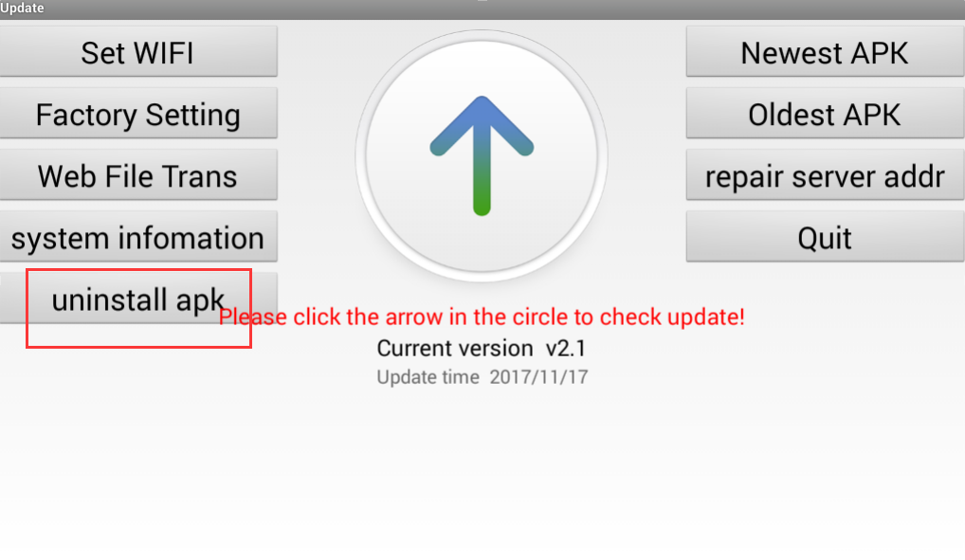The width and height of the screenshot is (965, 560).
Task: Open Web File Trans
Action: point(138,174)
